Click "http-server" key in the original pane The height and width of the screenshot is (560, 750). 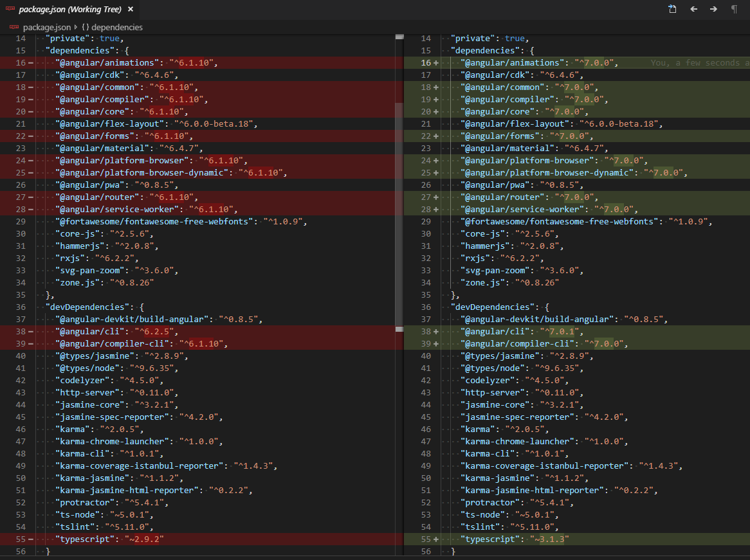87,393
